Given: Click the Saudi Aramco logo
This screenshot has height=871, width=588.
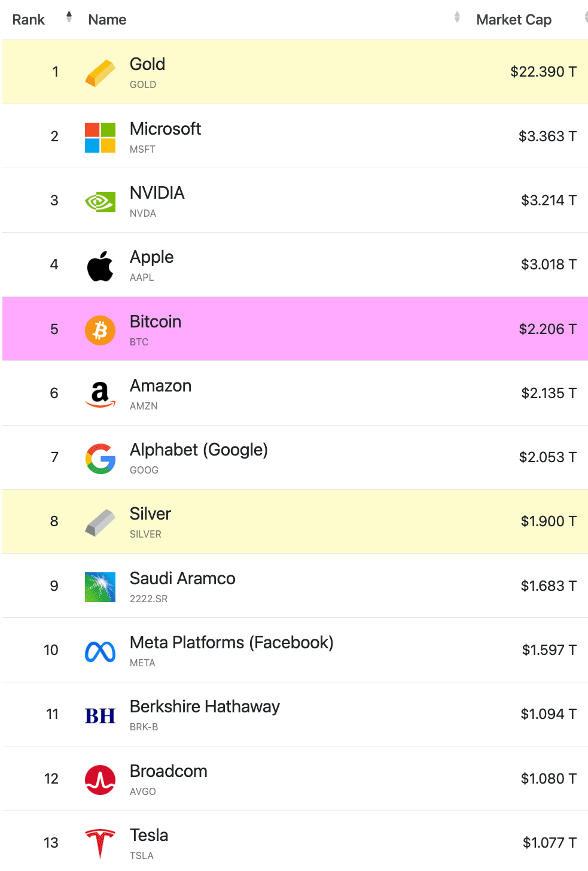Looking at the screenshot, I should tap(100, 587).
